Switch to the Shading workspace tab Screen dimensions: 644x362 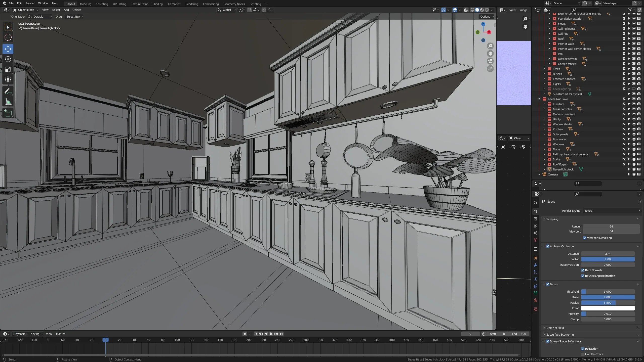[x=157, y=4]
